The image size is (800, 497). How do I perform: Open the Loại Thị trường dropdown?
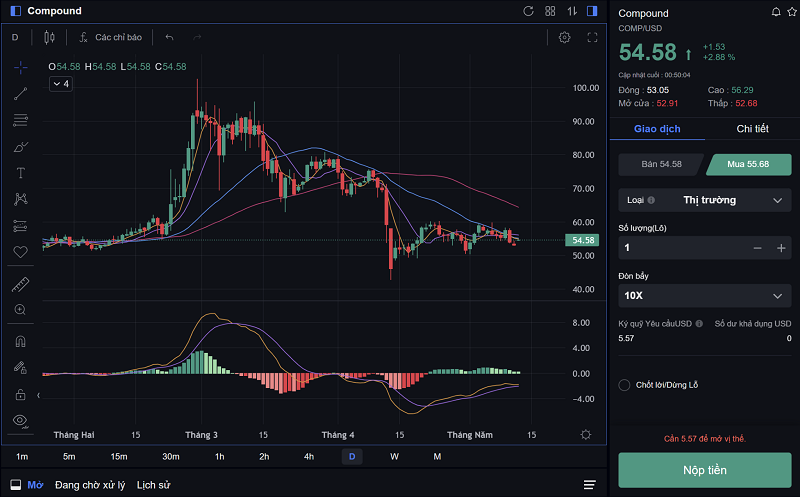705,200
